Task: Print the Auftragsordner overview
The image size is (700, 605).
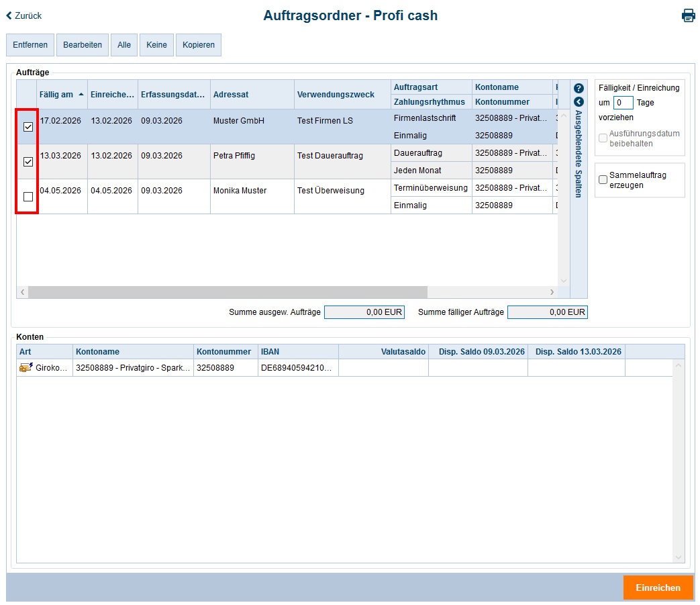Action: coord(689,15)
